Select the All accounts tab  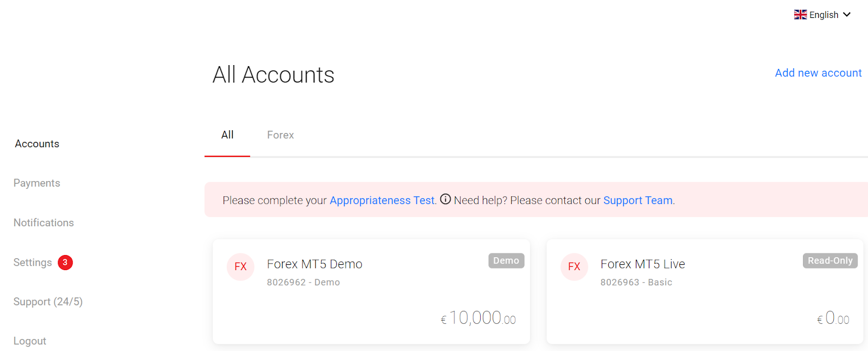point(227,135)
